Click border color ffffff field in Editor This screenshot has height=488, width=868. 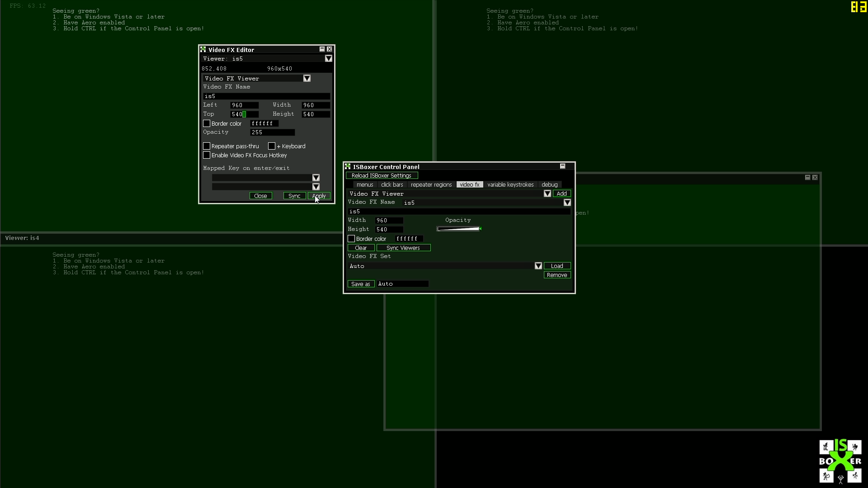point(264,123)
